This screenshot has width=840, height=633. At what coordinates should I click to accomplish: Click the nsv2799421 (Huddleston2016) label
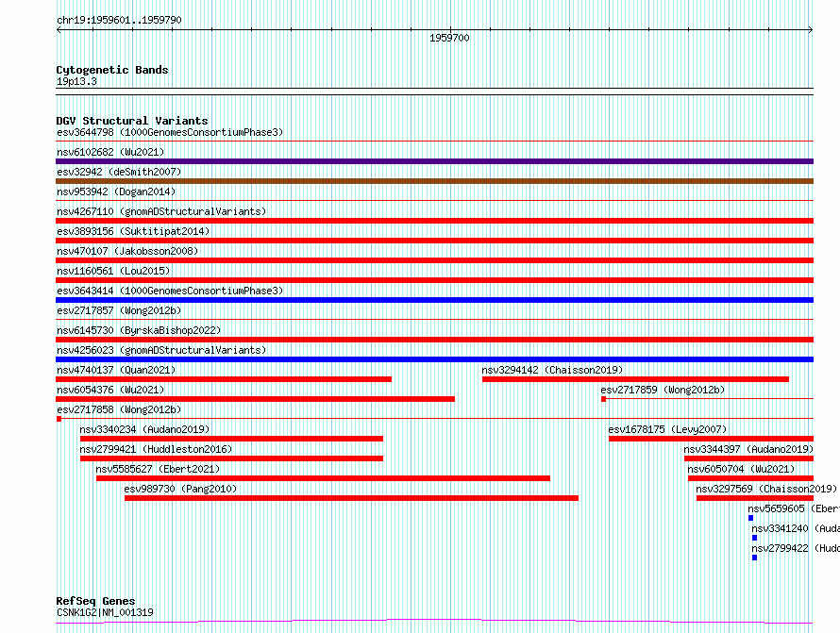(x=156, y=449)
